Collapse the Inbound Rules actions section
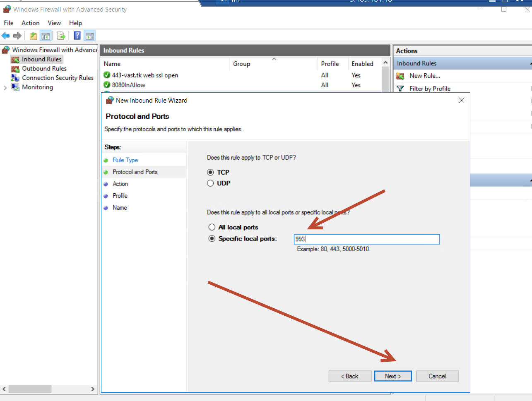 click(530, 64)
